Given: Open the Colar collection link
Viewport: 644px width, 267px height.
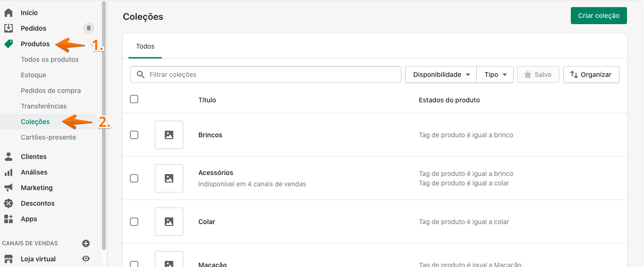Looking at the screenshot, I should pyautogui.click(x=207, y=222).
